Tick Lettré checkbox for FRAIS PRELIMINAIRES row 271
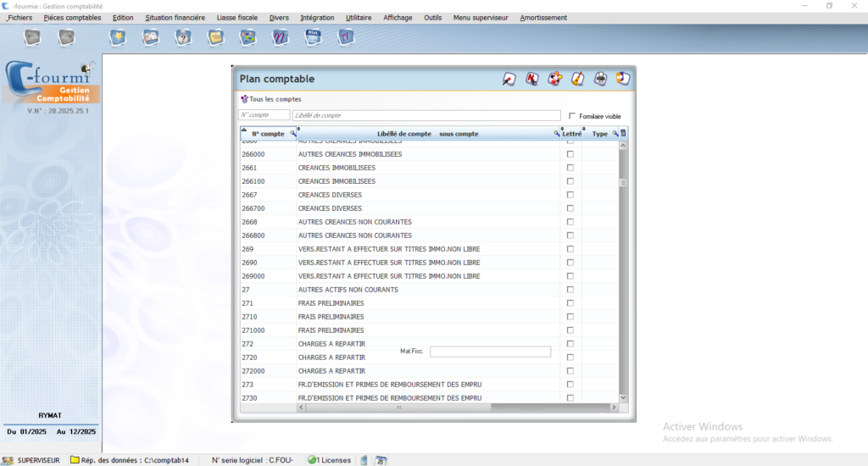This screenshot has width=868, height=466. click(x=570, y=303)
